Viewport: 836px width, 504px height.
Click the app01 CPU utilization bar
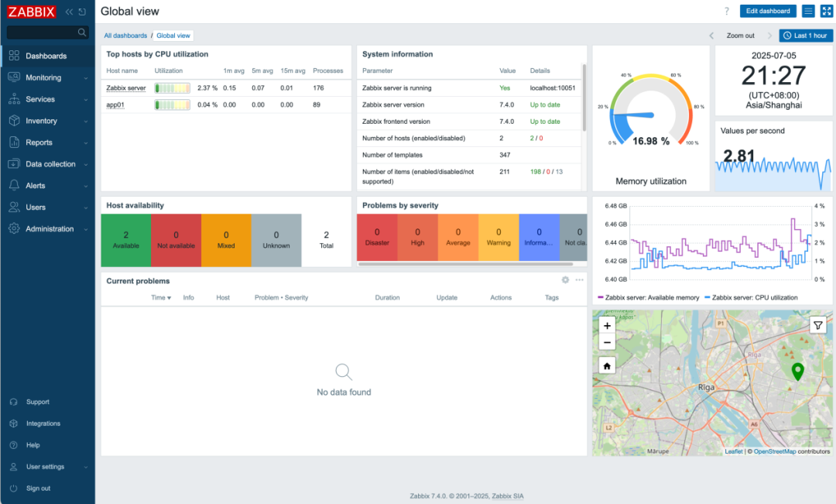[x=172, y=105]
